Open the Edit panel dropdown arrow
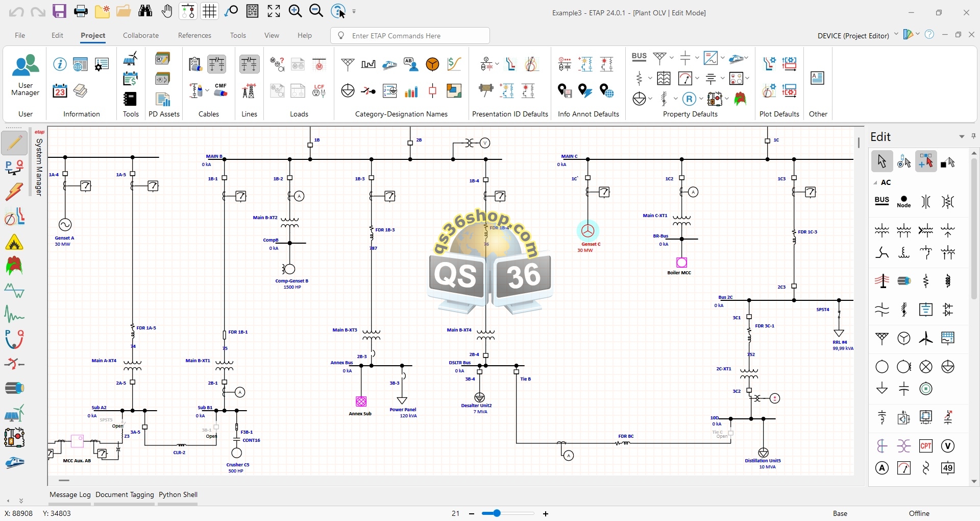 coord(962,137)
